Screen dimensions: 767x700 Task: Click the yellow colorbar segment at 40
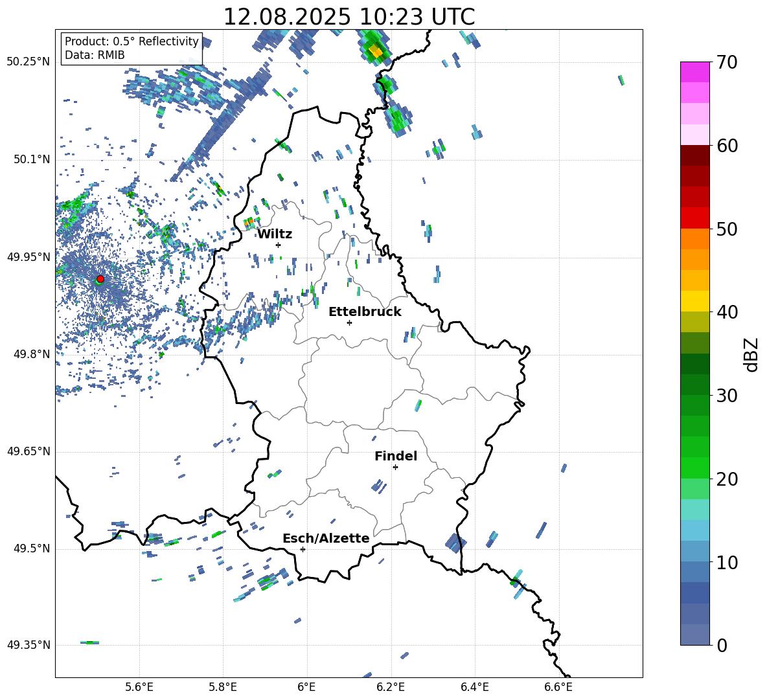click(694, 301)
